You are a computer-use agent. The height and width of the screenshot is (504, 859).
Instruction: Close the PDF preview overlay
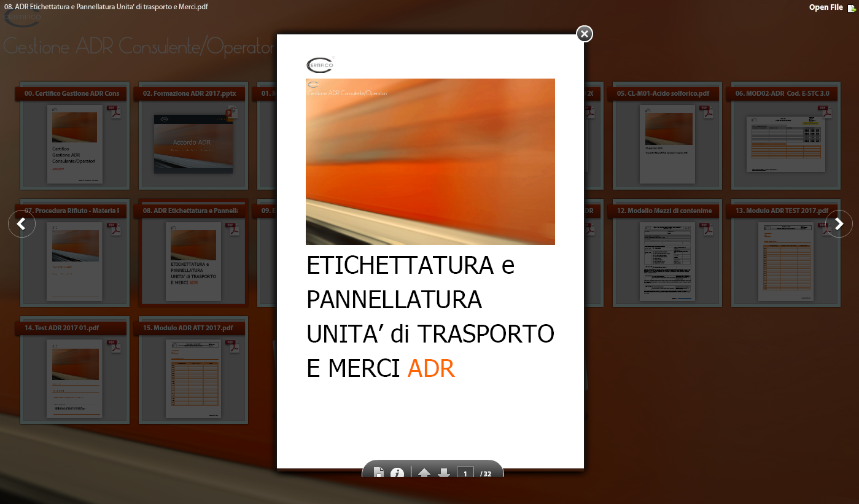[585, 34]
